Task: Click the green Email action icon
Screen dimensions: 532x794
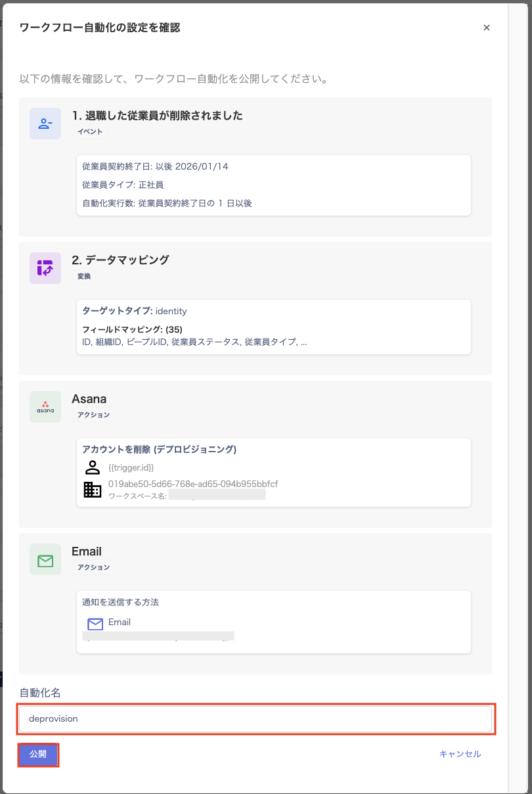Action: tap(45, 560)
